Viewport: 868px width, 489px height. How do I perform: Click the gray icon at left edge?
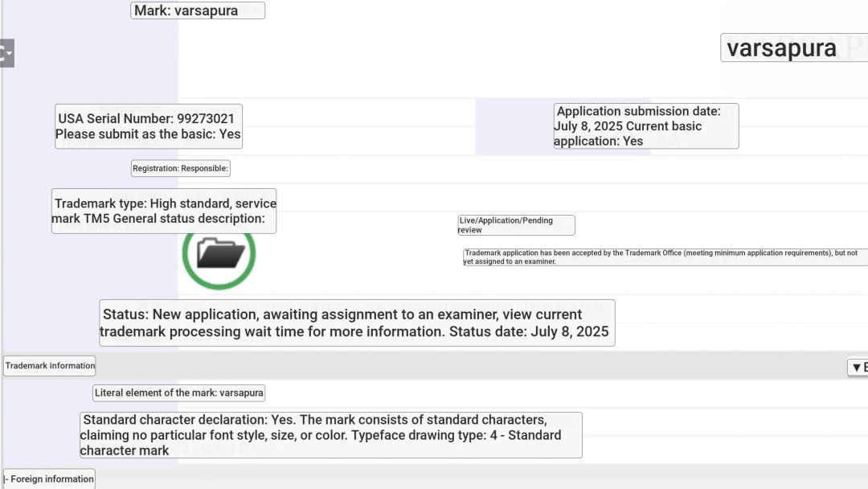(6, 53)
